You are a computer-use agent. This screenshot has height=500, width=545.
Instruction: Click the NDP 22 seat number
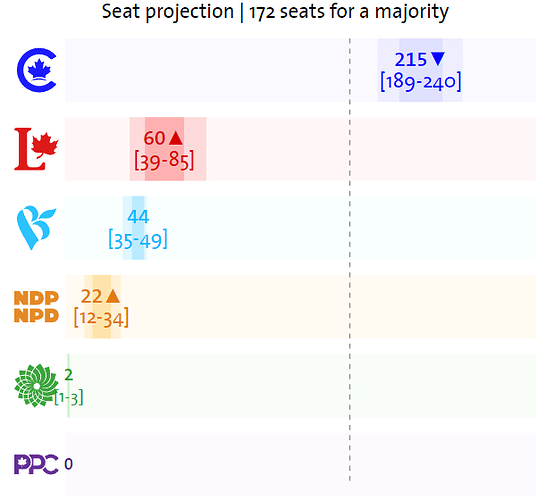(x=91, y=296)
